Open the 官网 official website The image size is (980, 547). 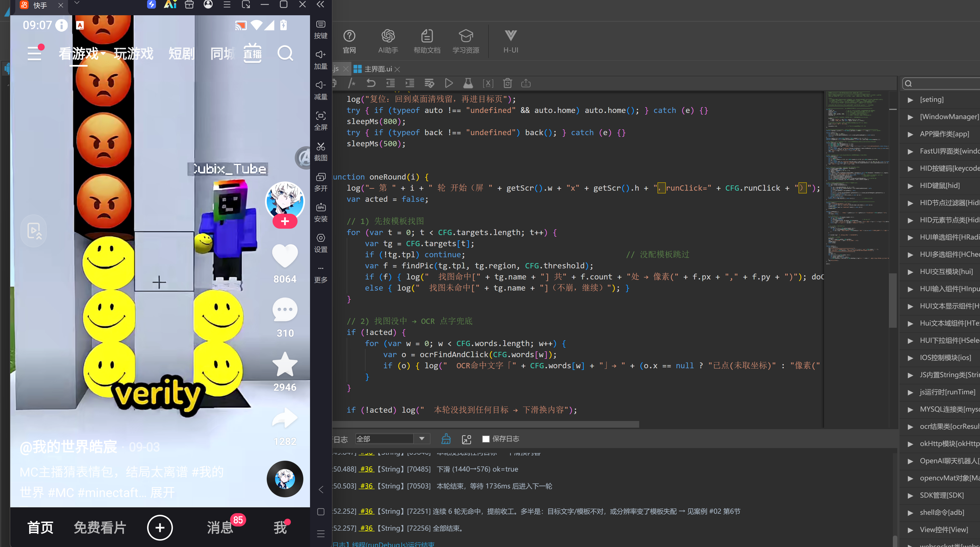click(x=349, y=41)
